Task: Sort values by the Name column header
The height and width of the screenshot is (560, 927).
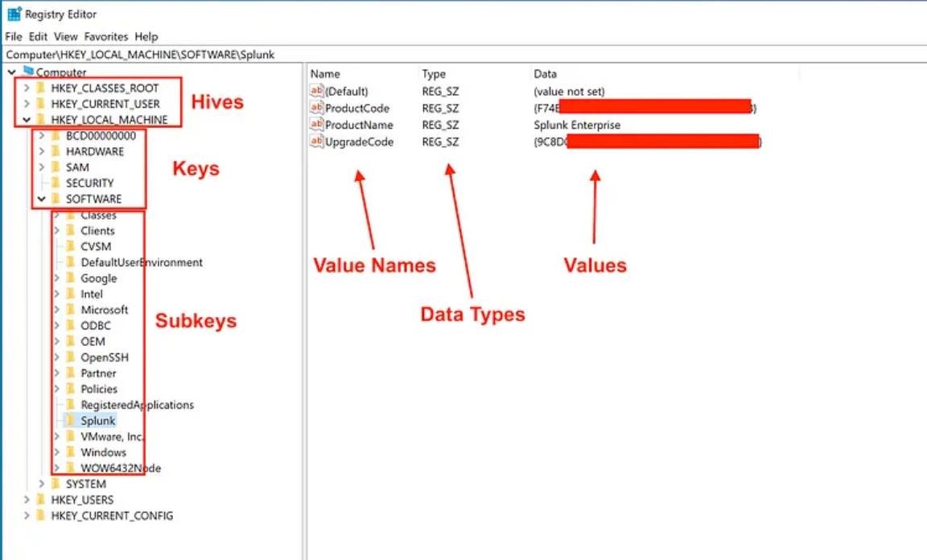Action: (x=325, y=74)
